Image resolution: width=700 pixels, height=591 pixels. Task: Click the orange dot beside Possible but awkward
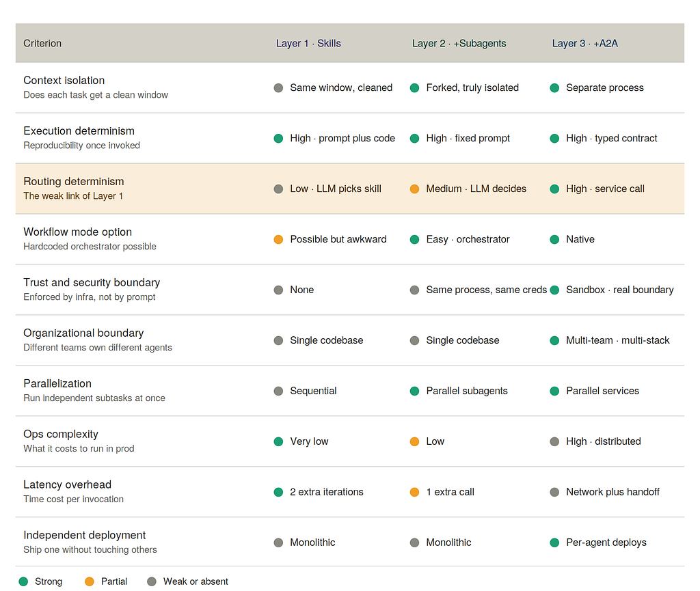(x=279, y=240)
